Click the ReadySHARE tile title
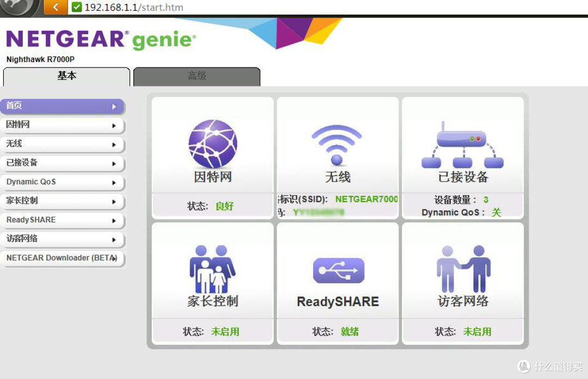The height and width of the screenshot is (379, 588). [x=338, y=301]
